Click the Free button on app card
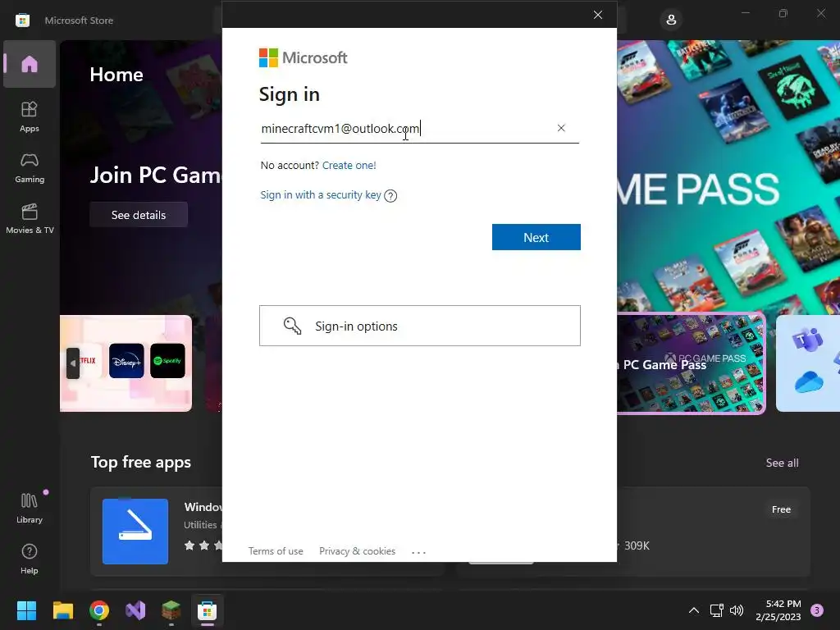This screenshot has height=630, width=840. click(x=781, y=509)
